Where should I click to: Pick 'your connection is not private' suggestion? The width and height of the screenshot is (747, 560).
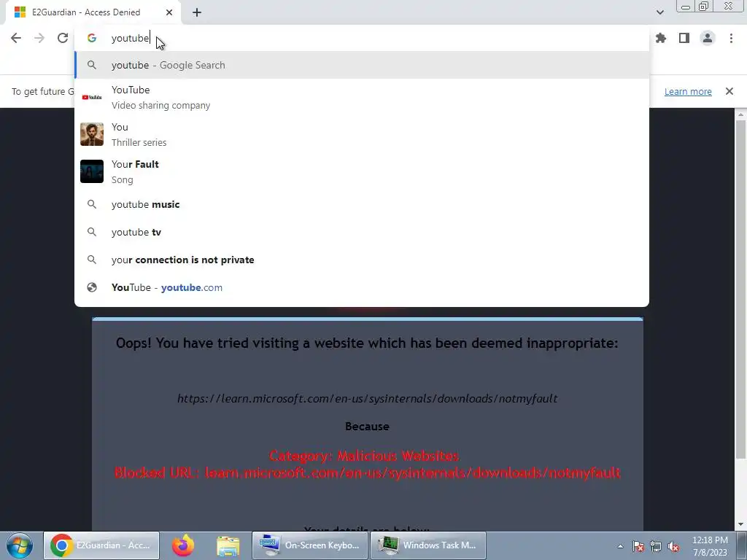362,260
